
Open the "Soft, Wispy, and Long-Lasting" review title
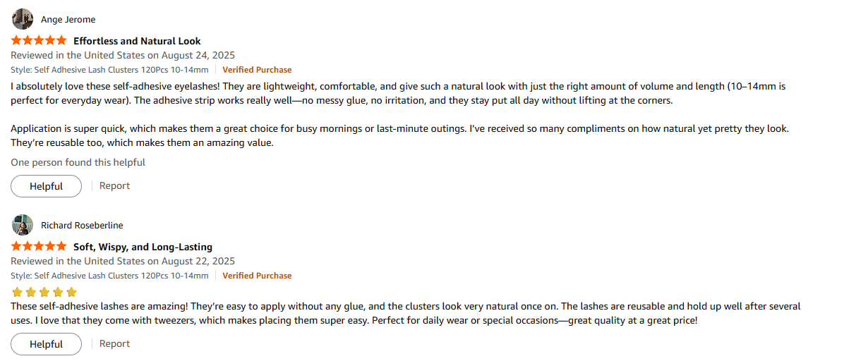point(143,247)
